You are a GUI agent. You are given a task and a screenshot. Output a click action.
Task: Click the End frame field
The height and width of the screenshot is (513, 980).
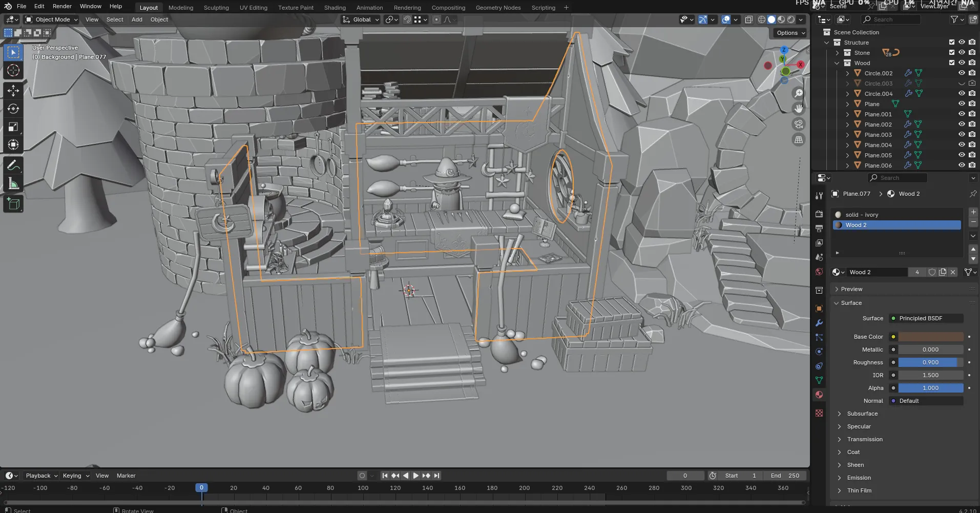[x=785, y=476]
